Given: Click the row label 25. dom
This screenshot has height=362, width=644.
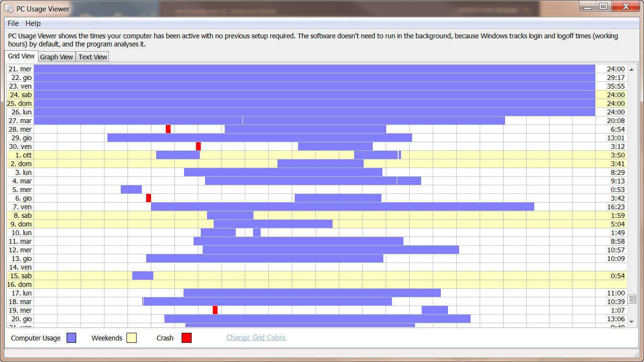Looking at the screenshot, I should 20,103.
